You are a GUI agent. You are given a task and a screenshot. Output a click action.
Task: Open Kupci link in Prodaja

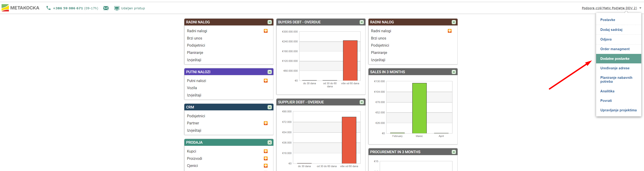(191, 151)
